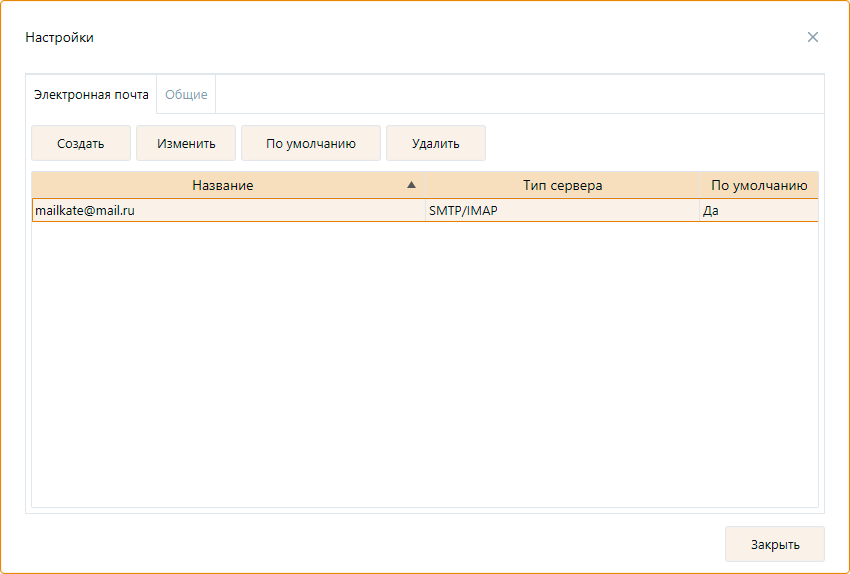Click the Изменить button
This screenshot has height=574, width=850.
[186, 143]
